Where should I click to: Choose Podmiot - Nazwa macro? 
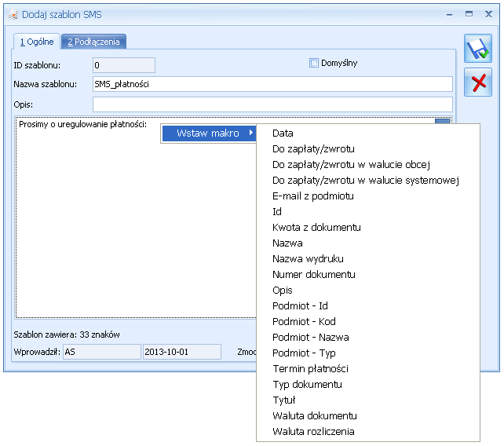point(368,338)
